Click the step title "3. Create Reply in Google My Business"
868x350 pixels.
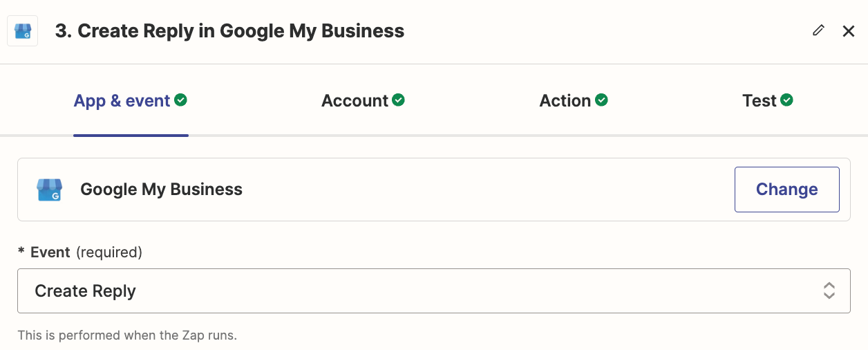(x=229, y=31)
